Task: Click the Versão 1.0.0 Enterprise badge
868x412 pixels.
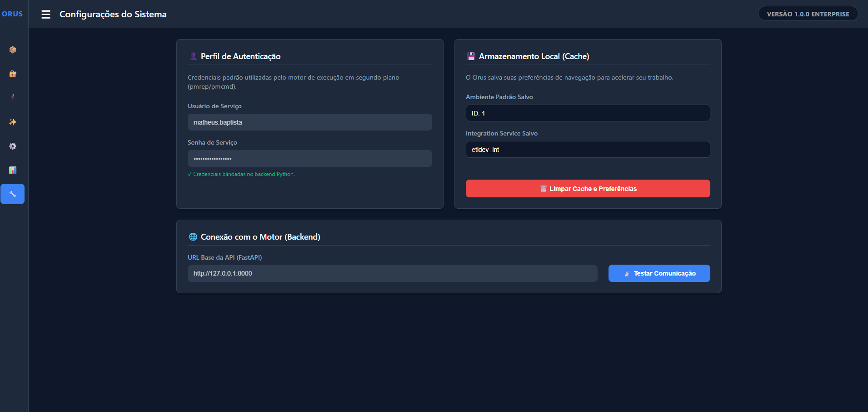Action: click(x=808, y=14)
